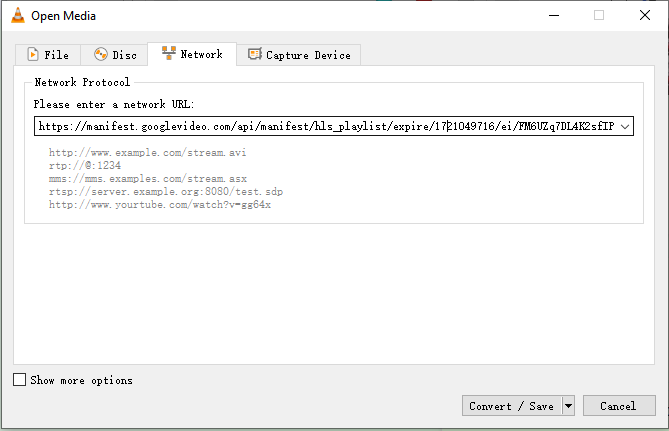Expand the network URL history dropdown
The width and height of the screenshot is (669, 431).
pos(625,127)
